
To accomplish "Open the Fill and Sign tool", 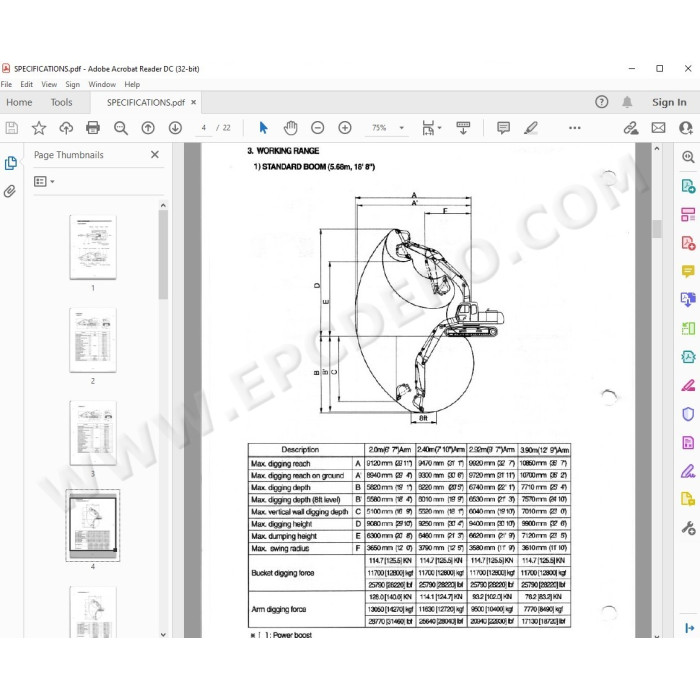I will coord(688,471).
